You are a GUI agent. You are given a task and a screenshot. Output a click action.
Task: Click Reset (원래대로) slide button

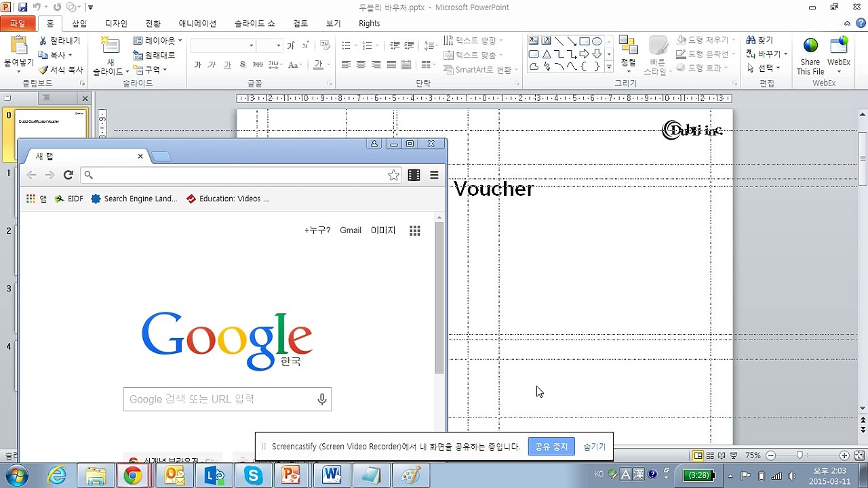click(154, 55)
